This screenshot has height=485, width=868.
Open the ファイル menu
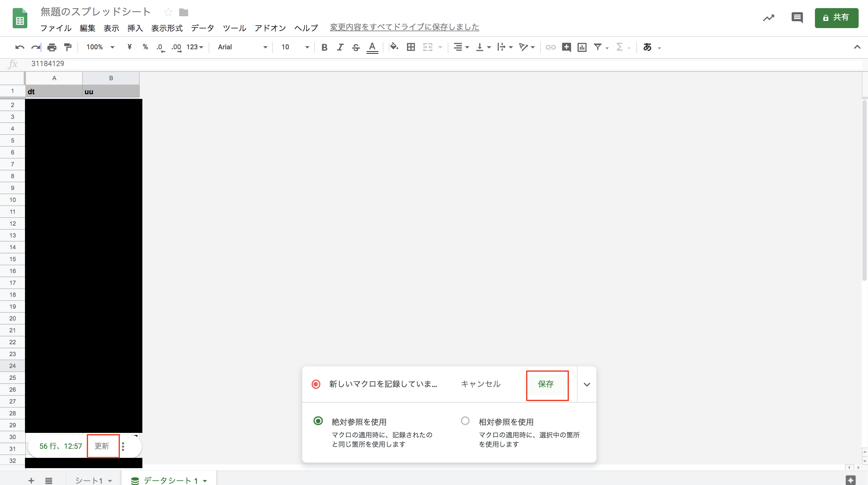56,28
